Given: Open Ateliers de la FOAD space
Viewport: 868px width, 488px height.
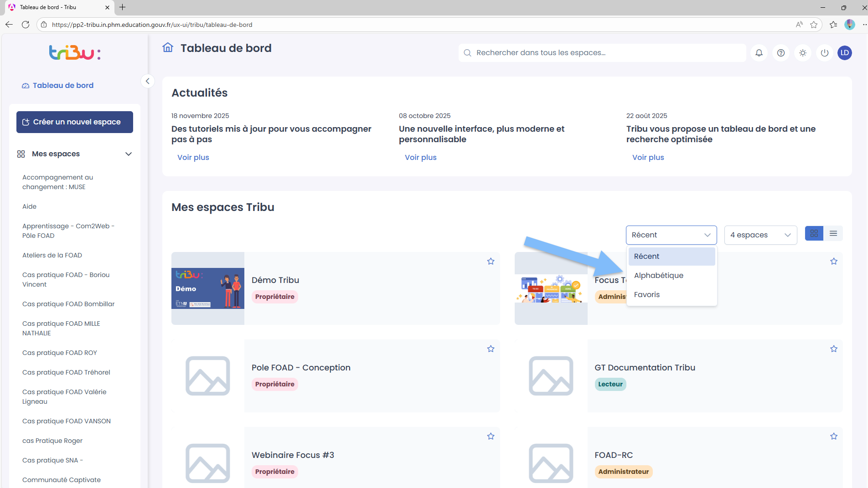Looking at the screenshot, I should pyautogui.click(x=52, y=255).
